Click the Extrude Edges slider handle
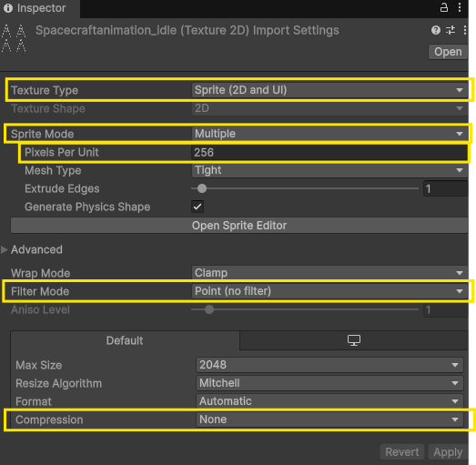The height and width of the screenshot is (465, 476). pyautogui.click(x=202, y=188)
